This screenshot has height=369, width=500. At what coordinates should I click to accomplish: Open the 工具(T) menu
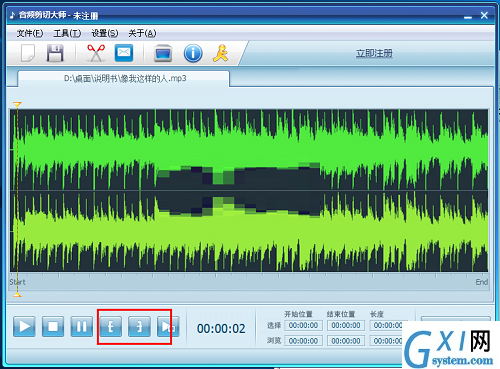[x=67, y=33]
